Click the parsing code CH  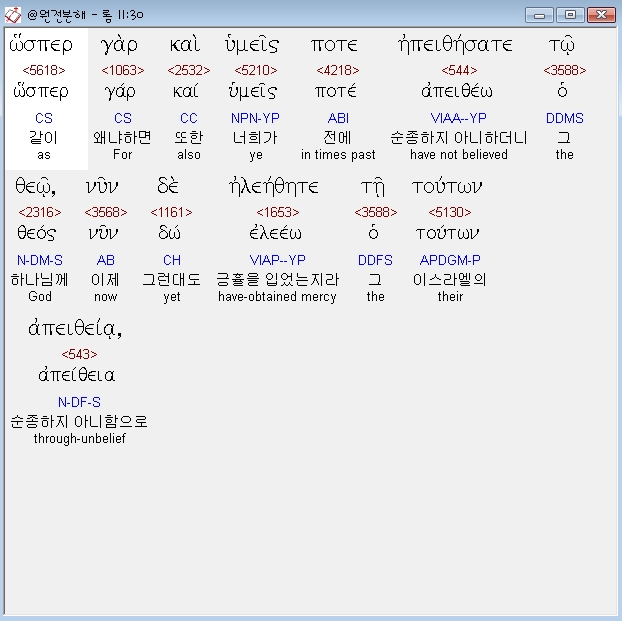coord(172,260)
